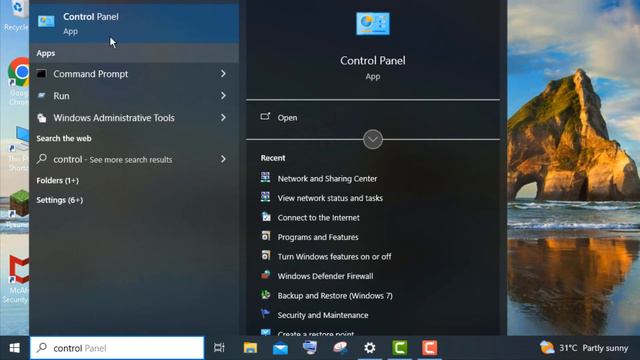The width and height of the screenshot is (640, 360).
Task: Click the Run app icon
Action: pos(42,96)
